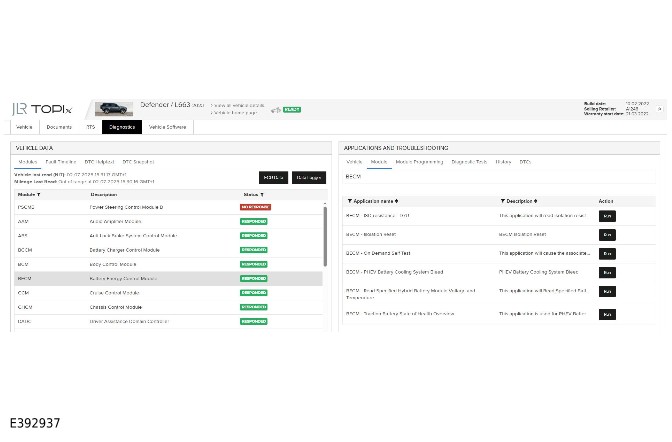Click the show all vehicle details link
672x442 pixels.
click(x=237, y=105)
